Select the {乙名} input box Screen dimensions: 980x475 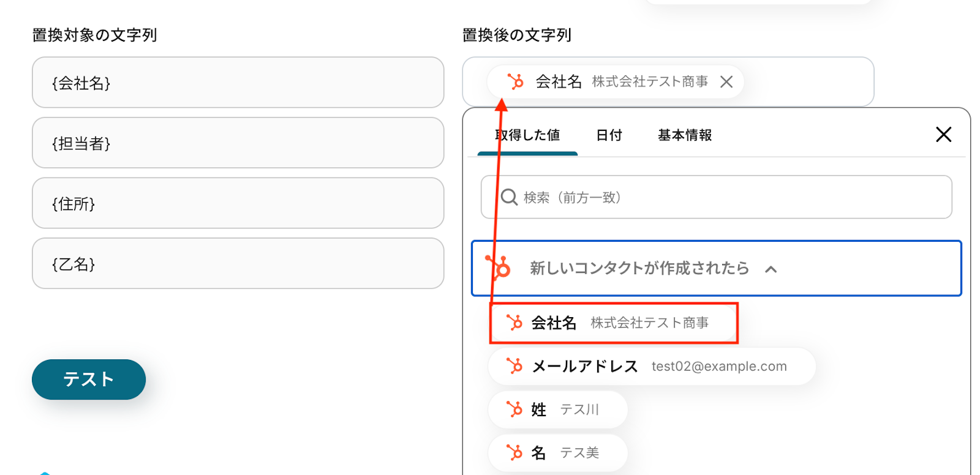coord(238,263)
